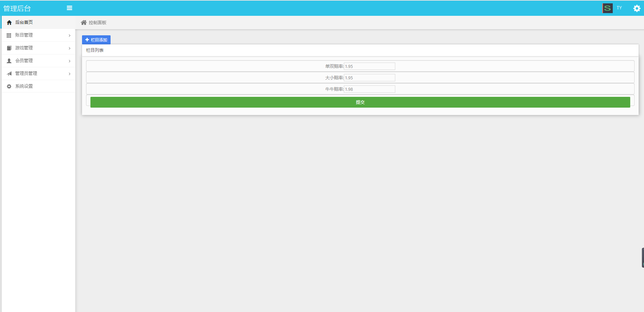Click the breadcrumb home icon by 控制面板
The width and height of the screenshot is (644, 312).
[84, 23]
